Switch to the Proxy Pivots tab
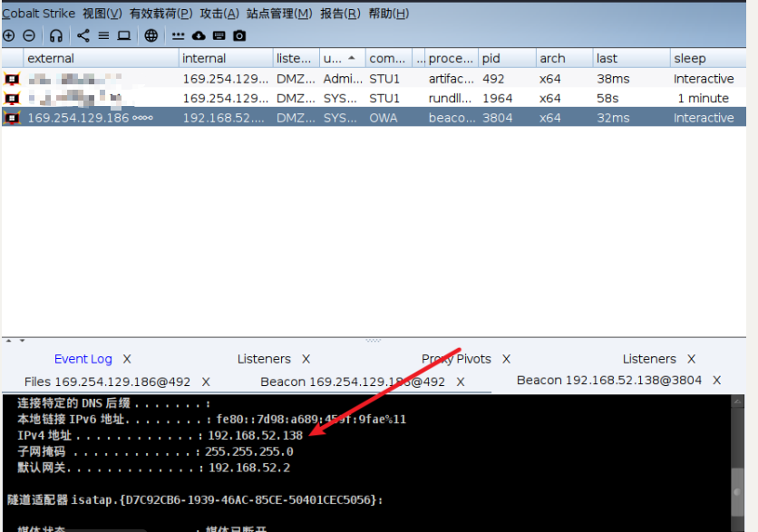The width and height of the screenshot is (758, 532). pos(456,359)
